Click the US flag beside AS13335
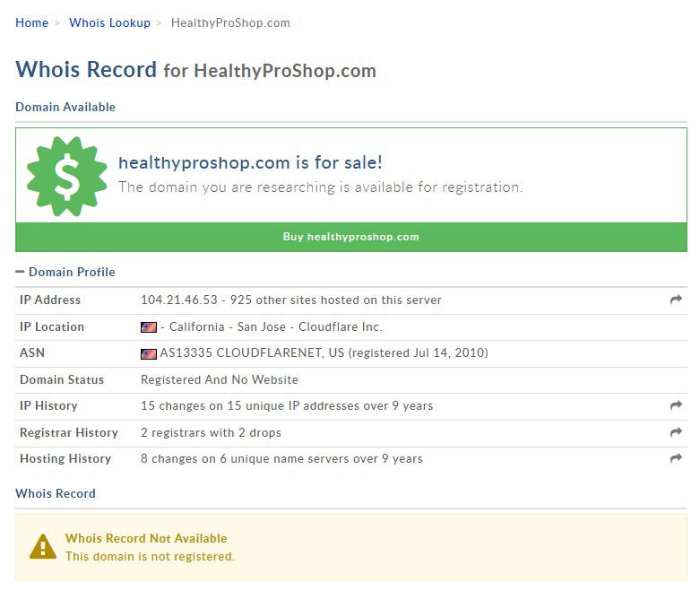700x591 pixels. tap(149, 353)
